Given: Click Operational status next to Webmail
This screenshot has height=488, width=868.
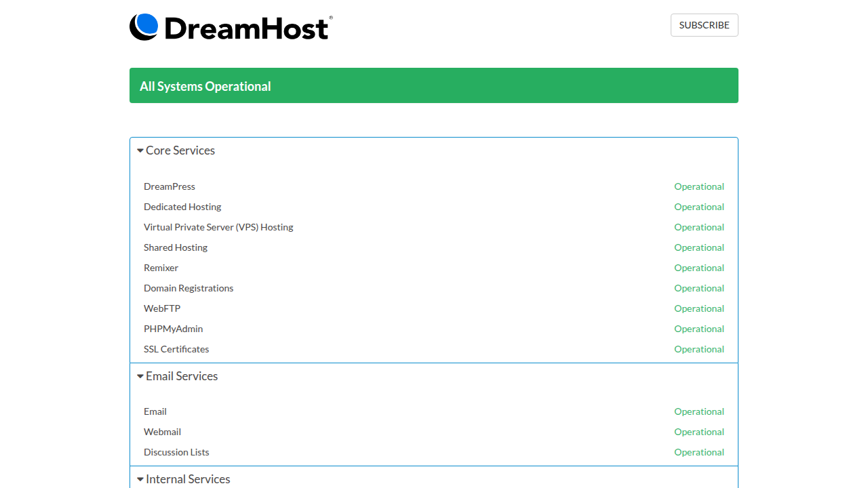Looking at the screenshot, I should pyautogui.click(x=699, y=432).
